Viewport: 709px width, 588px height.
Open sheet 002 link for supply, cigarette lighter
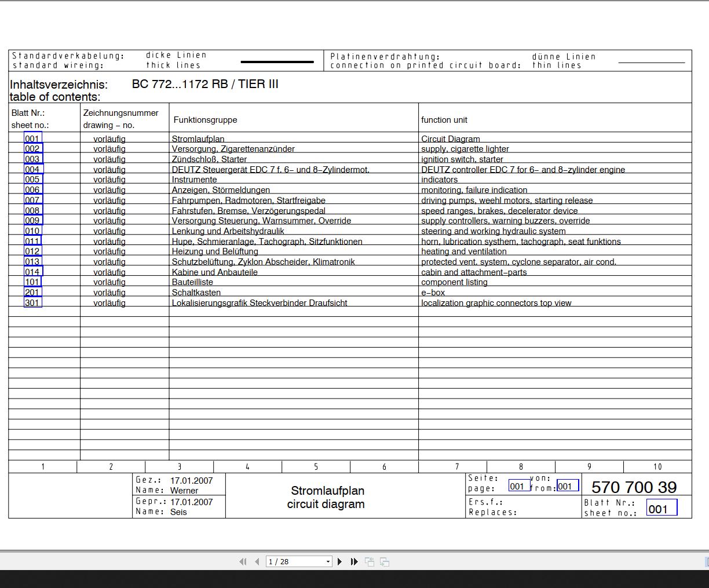(33, 149)
